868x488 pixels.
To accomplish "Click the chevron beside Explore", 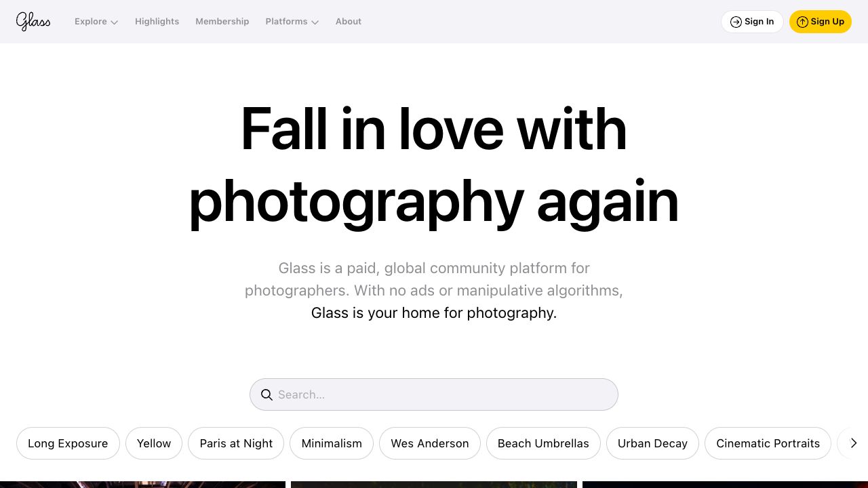I will [x=114, y=22].
